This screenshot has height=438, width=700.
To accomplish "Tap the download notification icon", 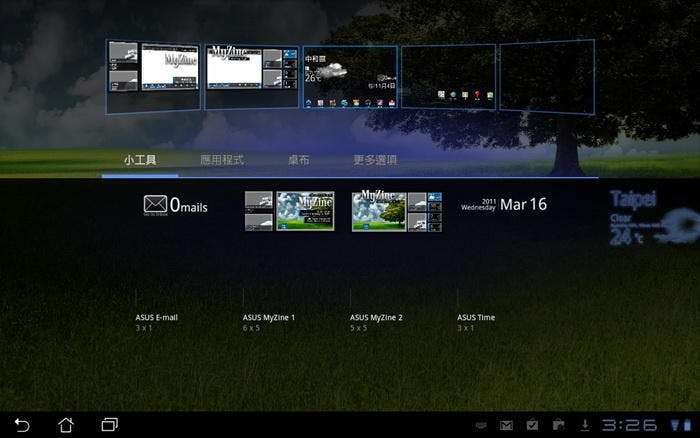I will pyautogui.click(x=585, y=426).
